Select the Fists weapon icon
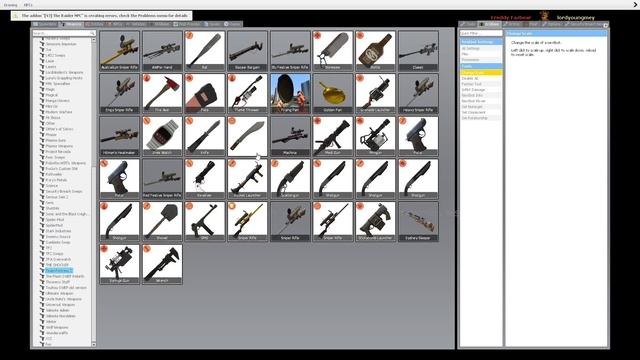 [205, 93]
